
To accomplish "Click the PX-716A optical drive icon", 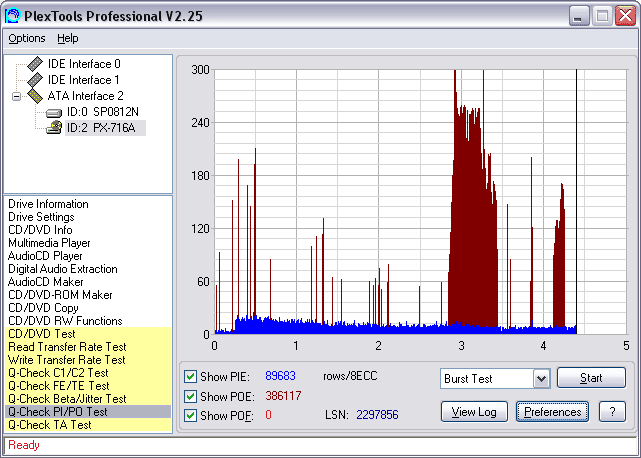I will (x=54, y=128).
